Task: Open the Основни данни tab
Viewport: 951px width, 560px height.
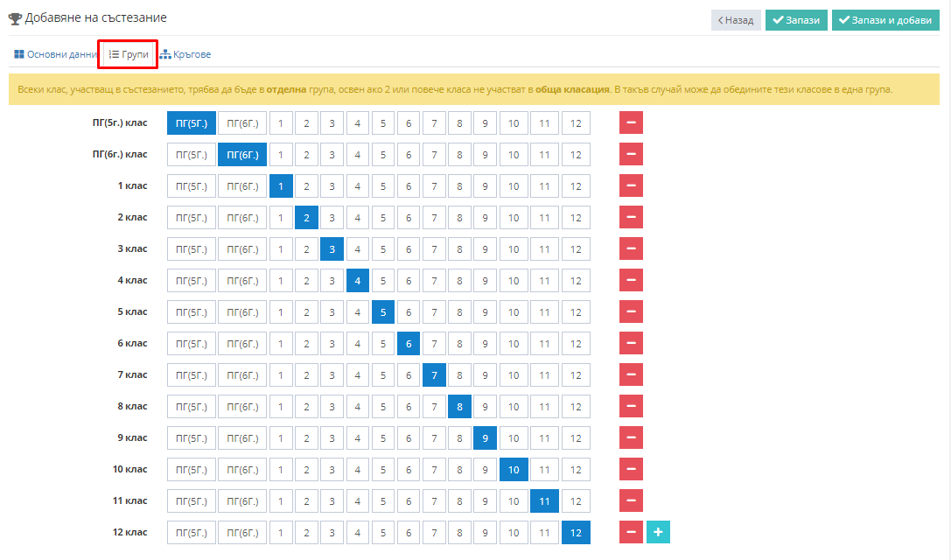Action: coord(54,54)
